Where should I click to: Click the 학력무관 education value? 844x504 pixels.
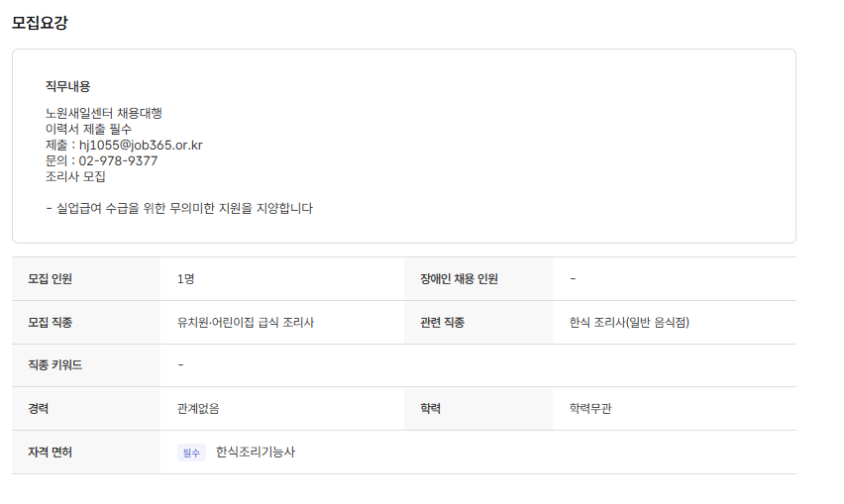590,409
